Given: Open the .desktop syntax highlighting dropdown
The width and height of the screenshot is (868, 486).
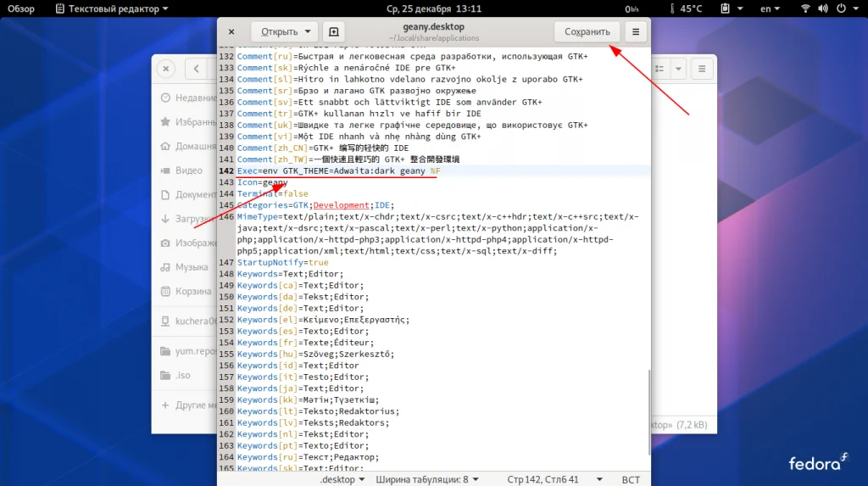Looking at the screenshot, I should tap(342, 479).
